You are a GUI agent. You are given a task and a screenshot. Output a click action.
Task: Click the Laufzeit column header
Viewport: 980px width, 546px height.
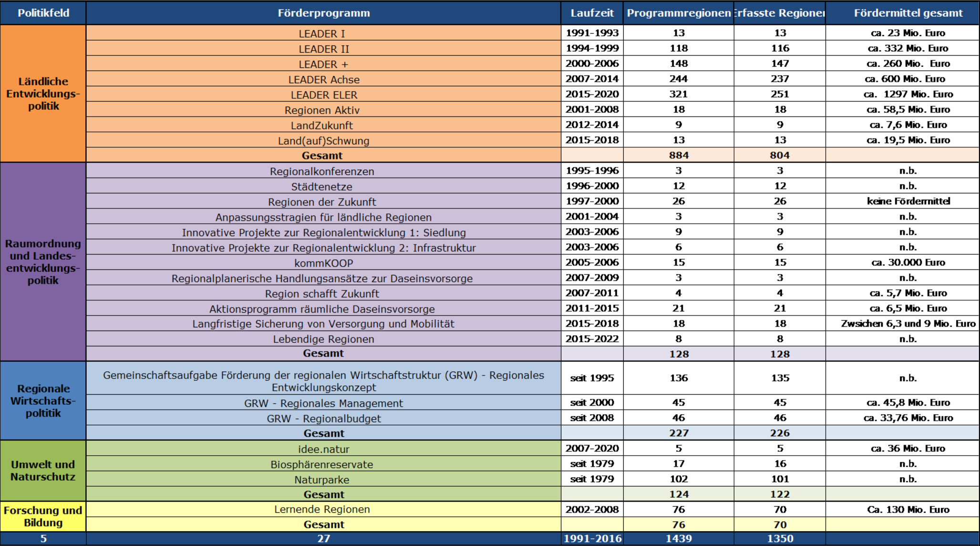[x=592, y=13]
